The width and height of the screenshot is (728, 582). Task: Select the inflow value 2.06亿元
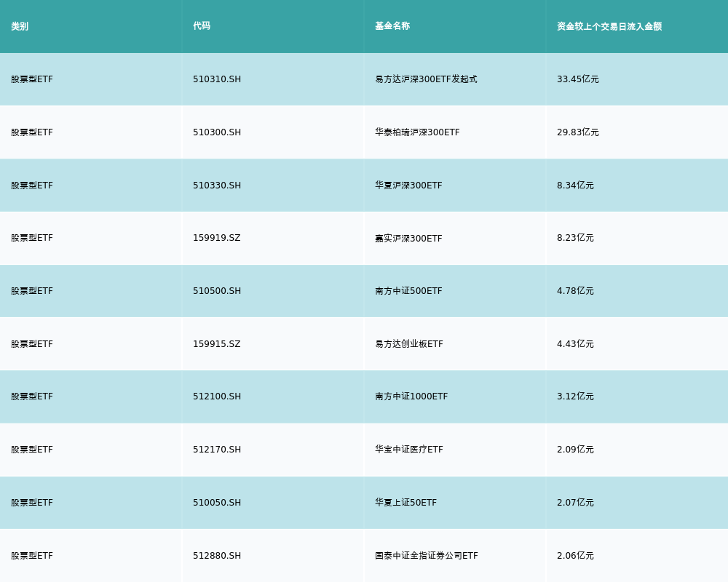coord(575,556)
